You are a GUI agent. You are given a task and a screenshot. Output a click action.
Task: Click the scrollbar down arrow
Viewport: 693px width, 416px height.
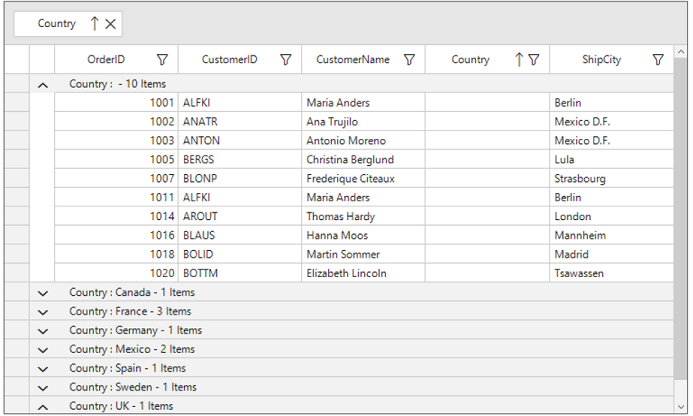pyautogui.click(x=681, y=407)
